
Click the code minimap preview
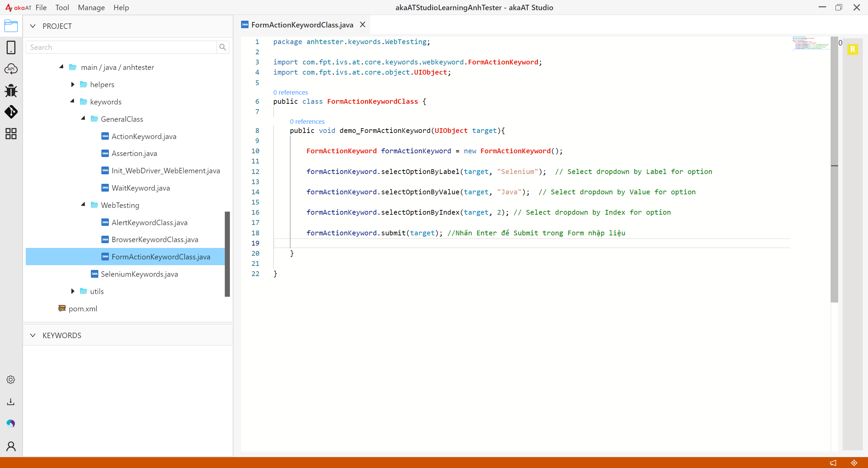tap(811, 43)
